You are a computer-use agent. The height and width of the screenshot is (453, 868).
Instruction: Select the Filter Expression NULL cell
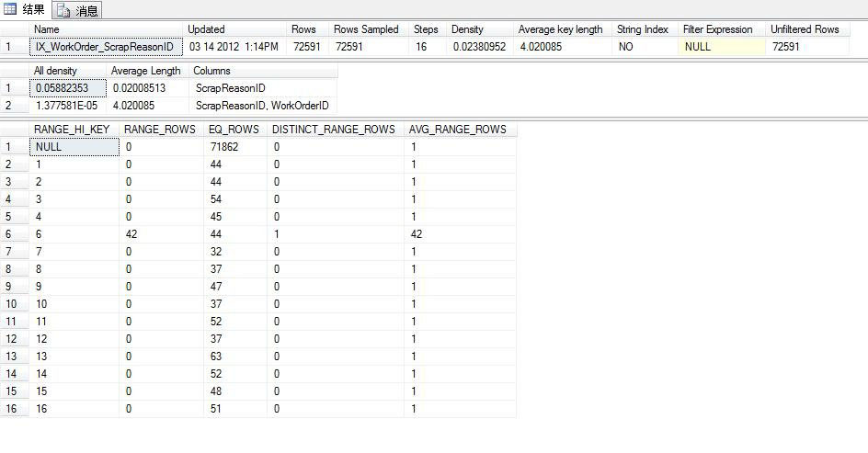[722, 47]
